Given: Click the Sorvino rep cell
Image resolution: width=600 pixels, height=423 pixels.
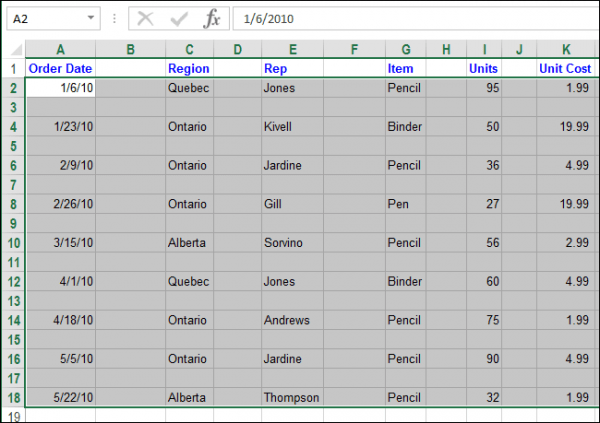Looking at the screenshot, I should (x=293, y=243).
